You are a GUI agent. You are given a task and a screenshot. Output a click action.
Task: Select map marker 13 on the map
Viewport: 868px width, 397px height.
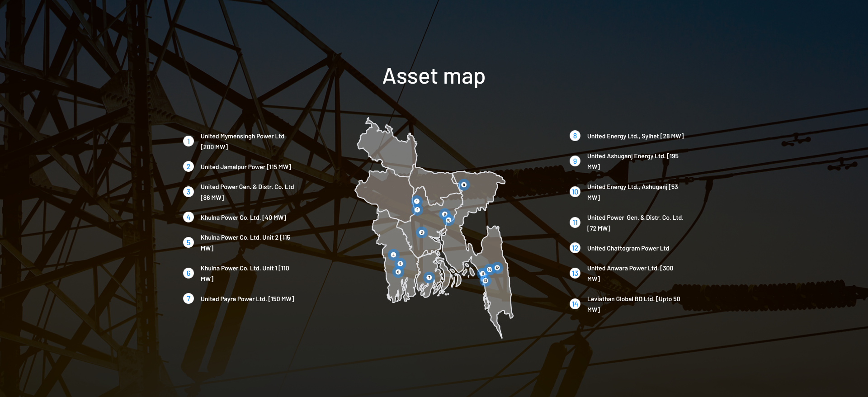click(485, 281)
